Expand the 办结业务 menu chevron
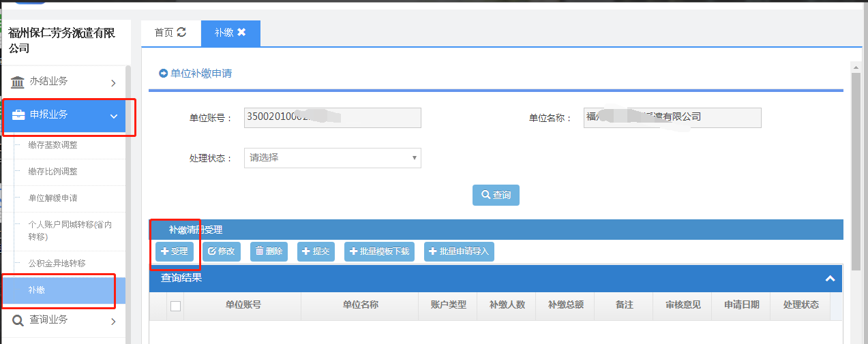Viewport: 868px width, 344px height. [x=113, y=83]
